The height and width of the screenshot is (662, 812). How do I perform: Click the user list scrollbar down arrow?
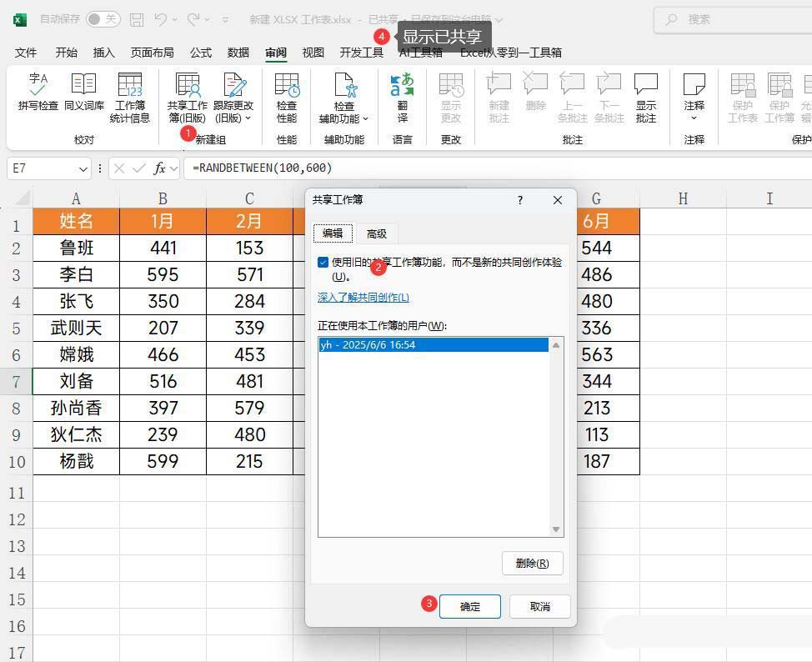[556, 529]
